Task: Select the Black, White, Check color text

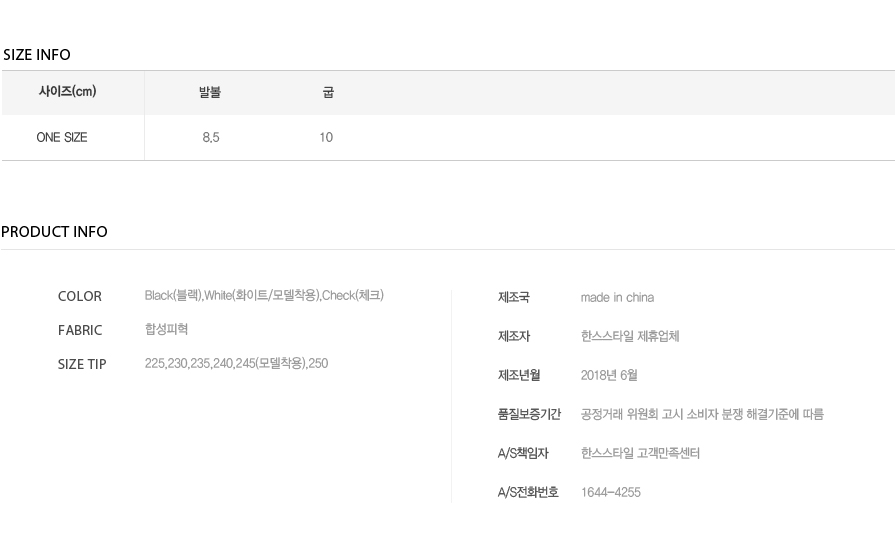Action: [264, 296]
